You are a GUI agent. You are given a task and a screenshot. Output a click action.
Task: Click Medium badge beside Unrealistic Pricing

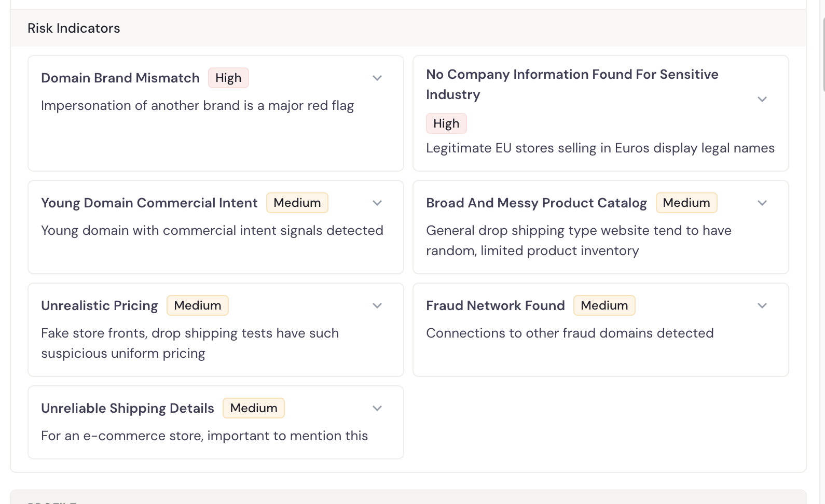[197, 305]
